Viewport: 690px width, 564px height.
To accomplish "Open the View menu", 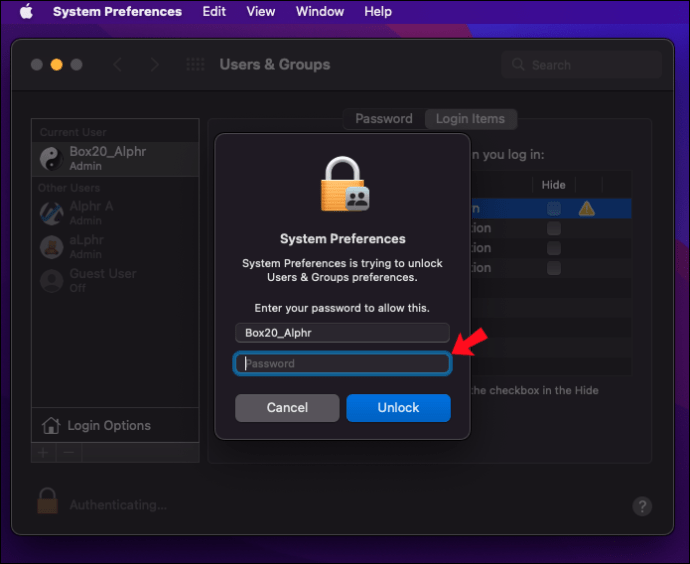I will (261, 11).
